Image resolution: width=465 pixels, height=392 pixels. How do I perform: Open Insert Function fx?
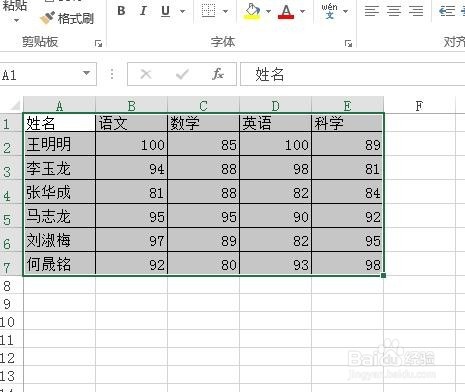pyautogui.click(x=218, y=74)
